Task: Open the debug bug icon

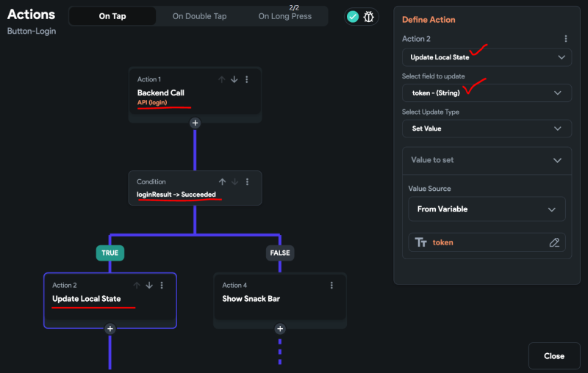Action: (369, 16)
